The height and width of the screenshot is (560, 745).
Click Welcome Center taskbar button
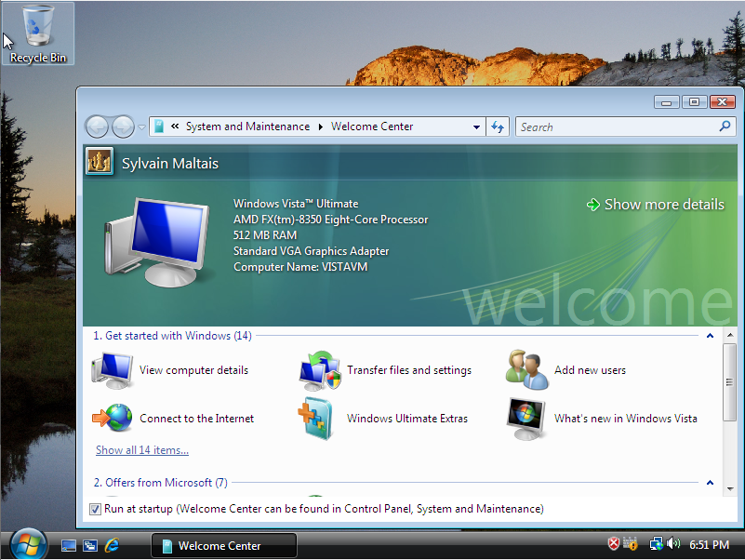pos(224,545)
